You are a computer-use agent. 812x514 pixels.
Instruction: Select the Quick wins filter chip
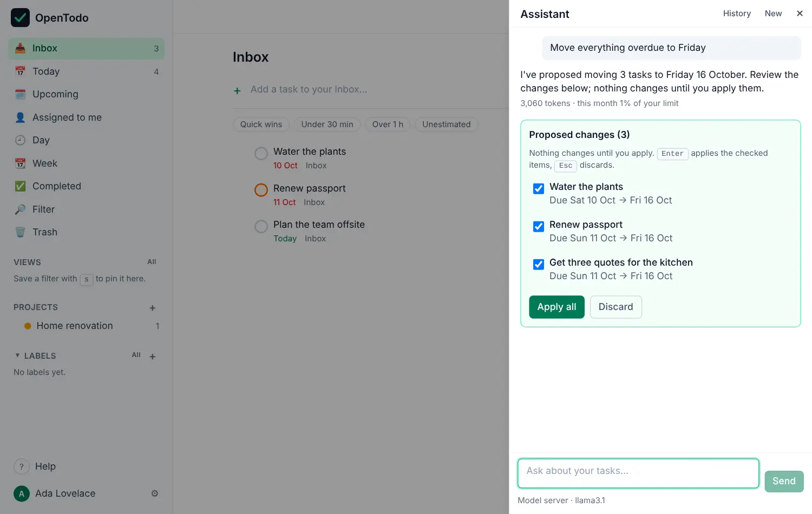[x=261, y=124]
